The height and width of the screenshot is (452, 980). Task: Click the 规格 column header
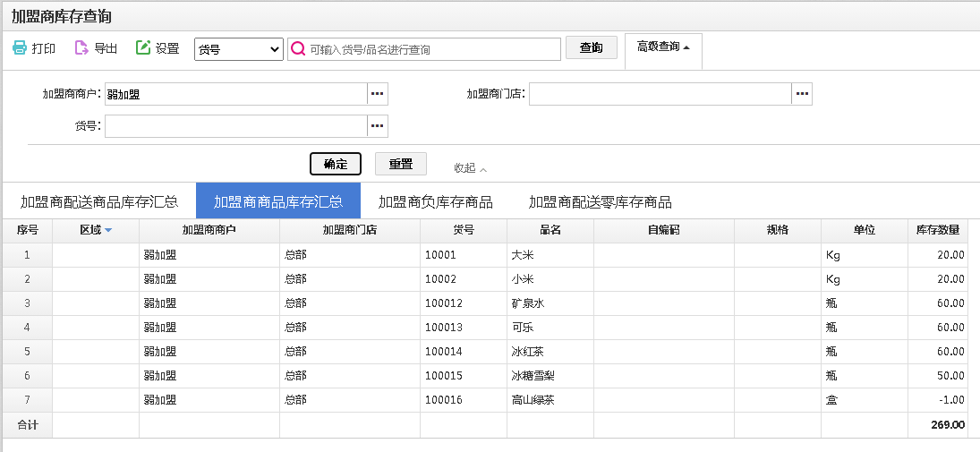click(778, 231)
